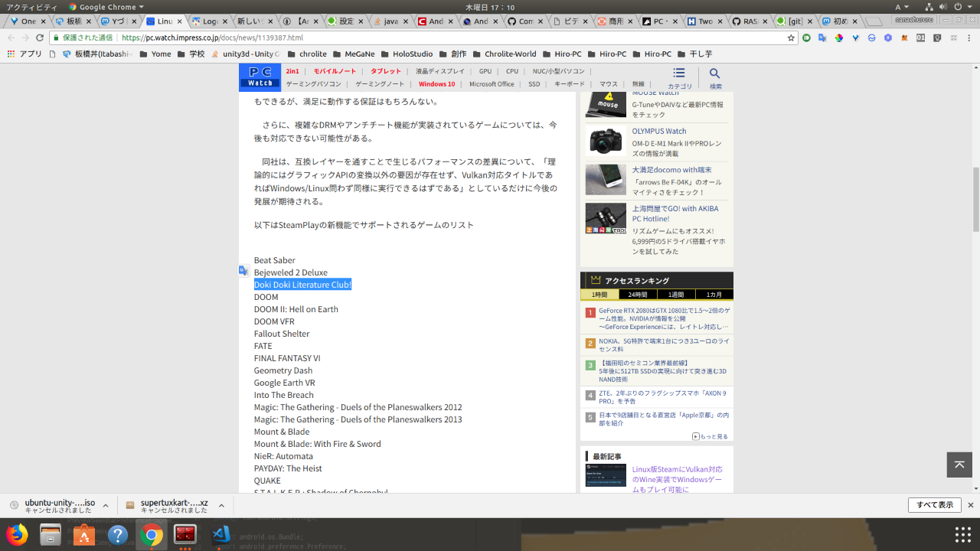Click the 検索 magnifier icon
This screenshot has height=551, width=980.
(714, 73)
